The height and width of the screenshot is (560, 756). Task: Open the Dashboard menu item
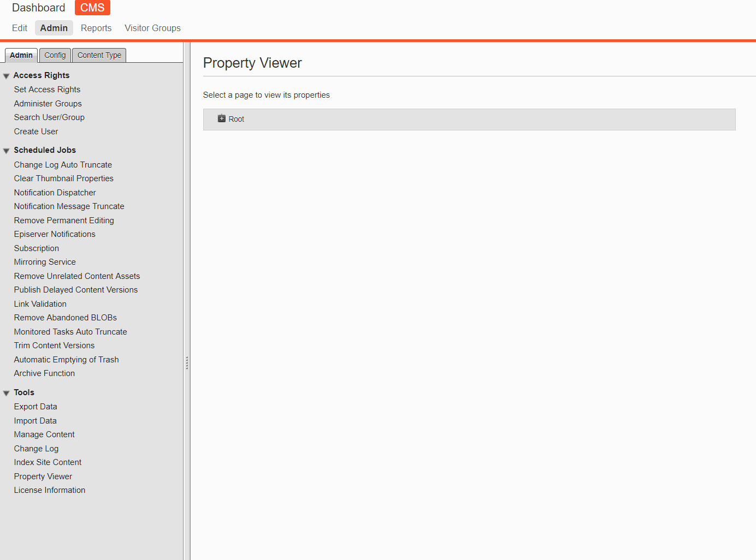[x=38, y=8]
